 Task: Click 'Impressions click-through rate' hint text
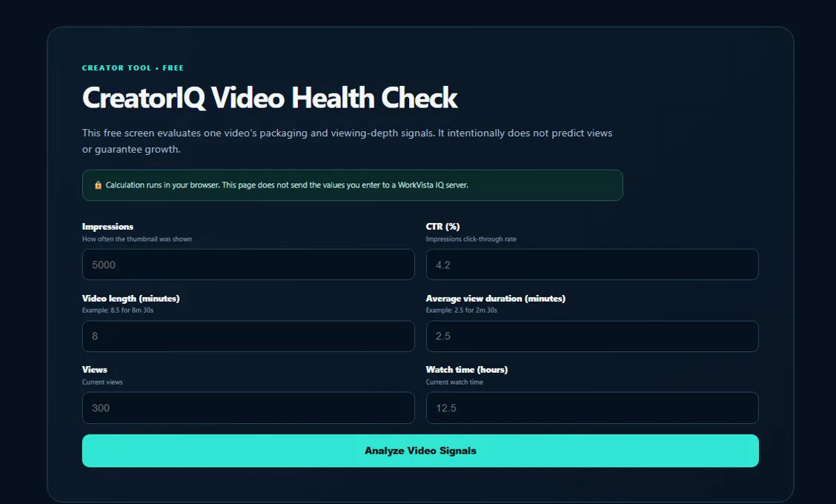[471, 239]
